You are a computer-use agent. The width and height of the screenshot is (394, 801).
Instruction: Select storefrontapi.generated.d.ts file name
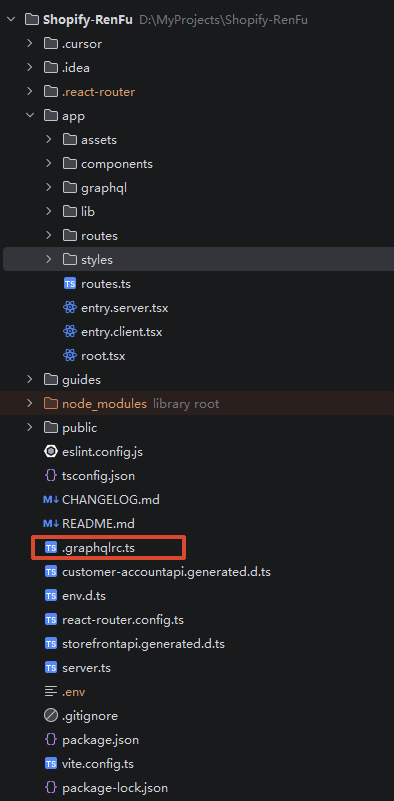tap(143, 644)
